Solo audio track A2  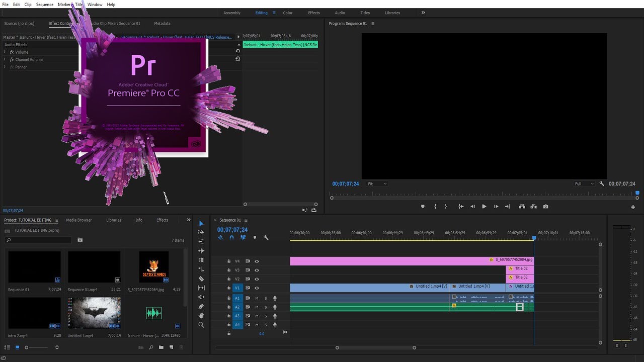(266, 307)
